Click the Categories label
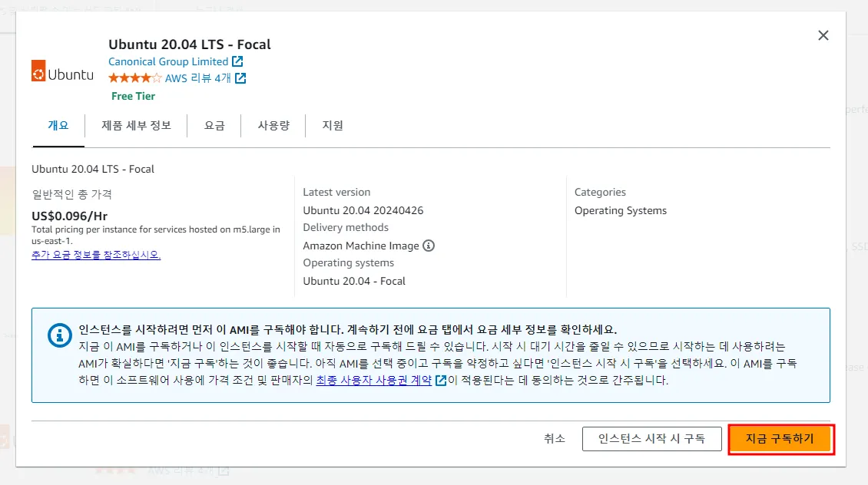This screenshot has height=485, width=868. [x=600, y=192]
